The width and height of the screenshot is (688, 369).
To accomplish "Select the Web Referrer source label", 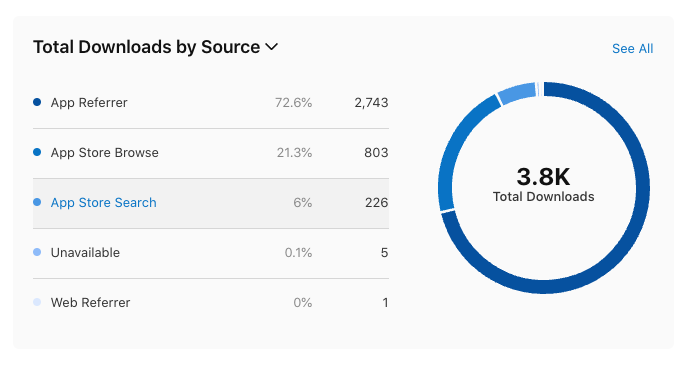I will [x=90, y=303].
